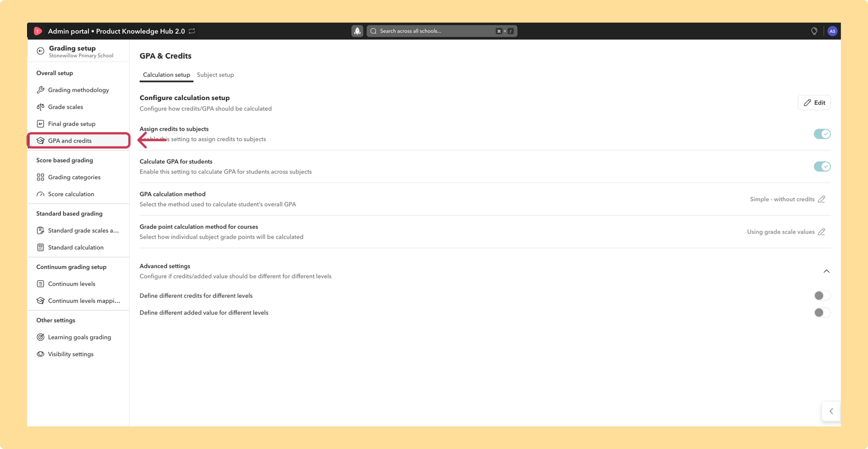The image size is (868, 449).
Task: Click the A+ icon for Final grade setup
Action: coord(40,124)
